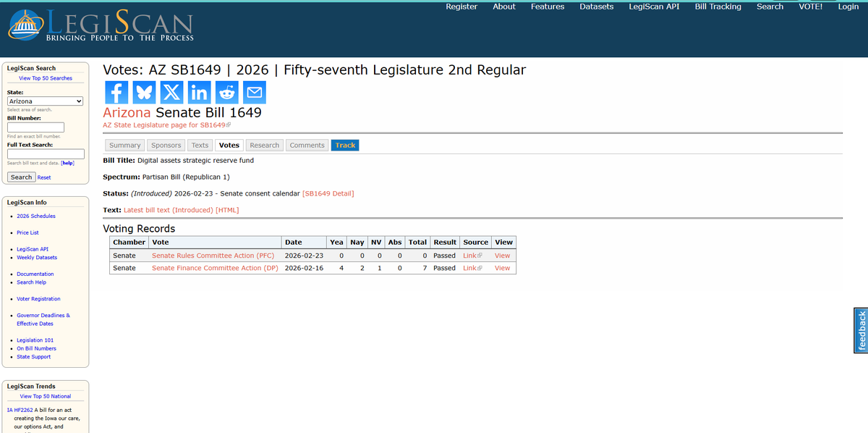Viewport: 868px width, 433px height.
Task: Open Price List in LegiScan Info
Action: (27, 233)
